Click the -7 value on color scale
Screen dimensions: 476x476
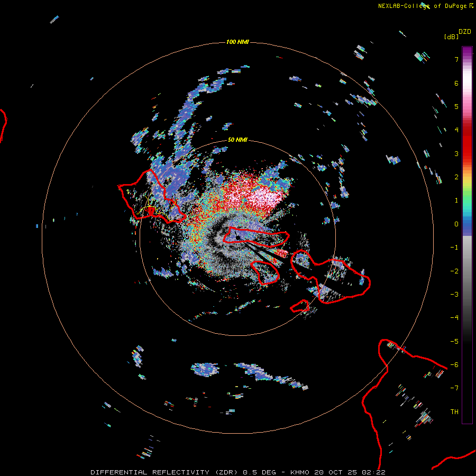tap(454, 388)
